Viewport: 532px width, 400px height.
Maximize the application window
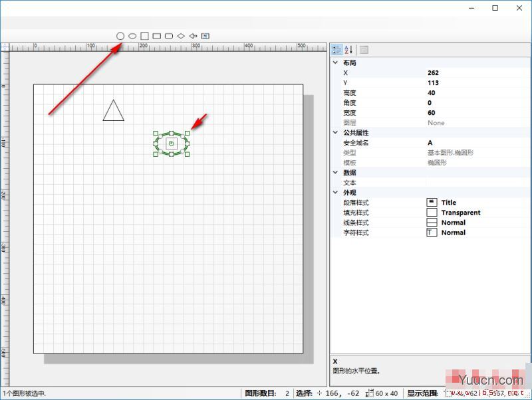pyautogui.click(x=495, y=8)
